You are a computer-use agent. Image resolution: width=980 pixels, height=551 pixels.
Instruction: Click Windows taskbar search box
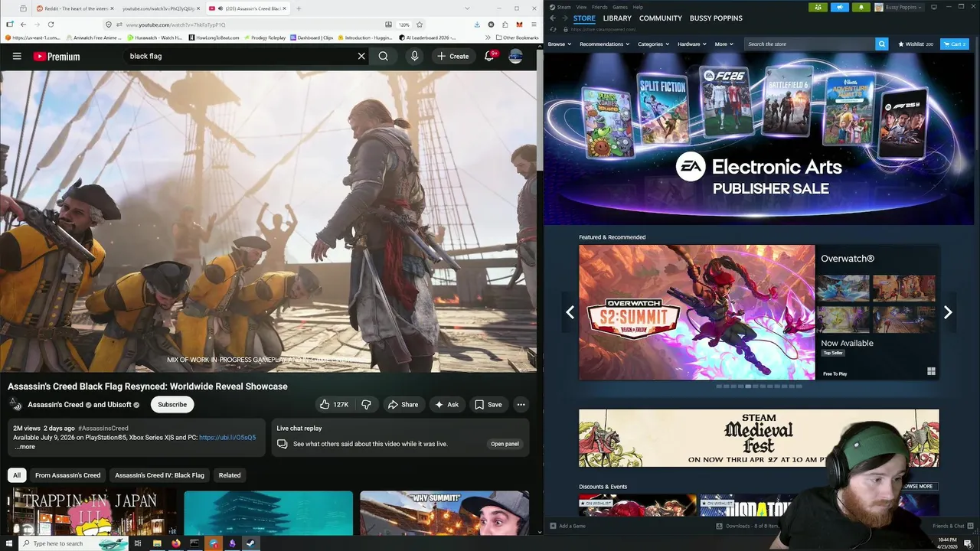(73, 543)
